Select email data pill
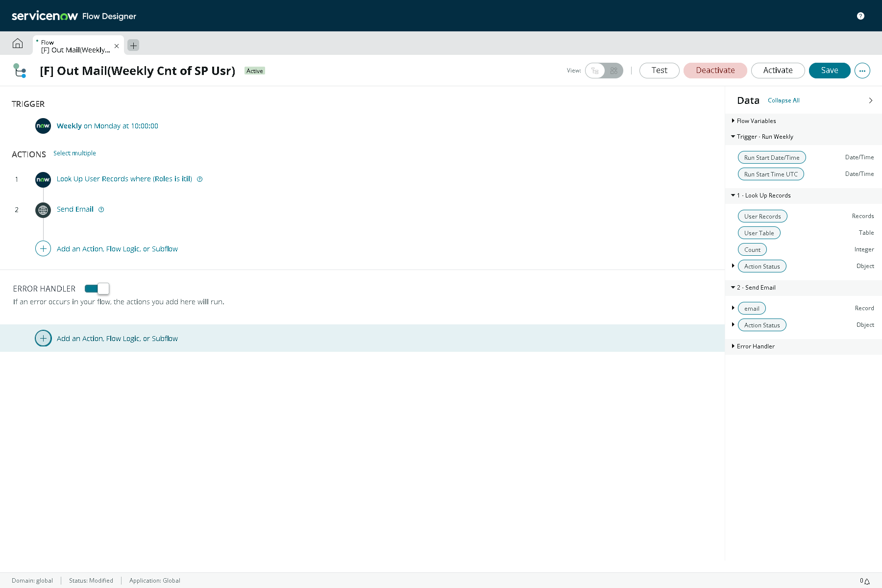This screenshot has width=882, height=588. pos(752,308)
